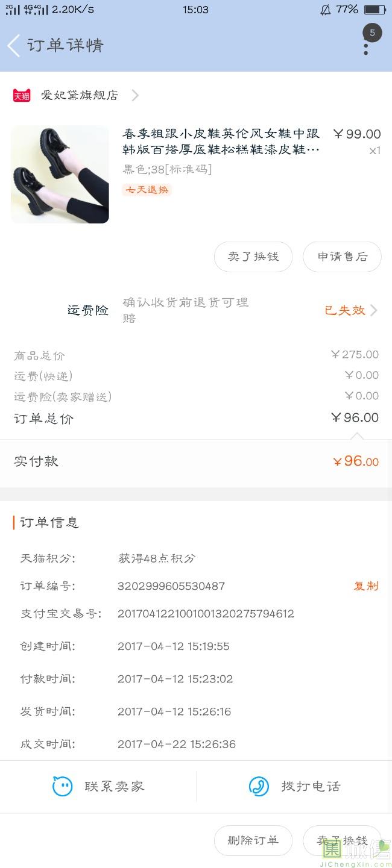Open the 爱妃黛旗舰店 store name
The width and height of the screenshot is (392, 868).
point(80,95)
